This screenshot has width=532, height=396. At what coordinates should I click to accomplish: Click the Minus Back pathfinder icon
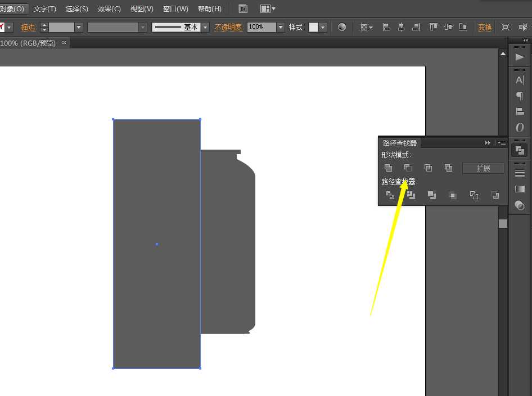(495, 195)
